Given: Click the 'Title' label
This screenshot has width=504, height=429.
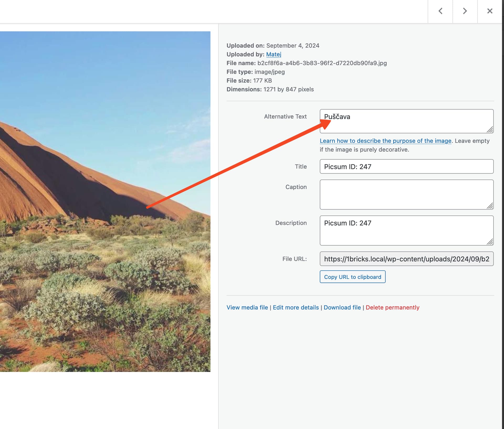Looking at the screenshot, I should click(301, 167).
